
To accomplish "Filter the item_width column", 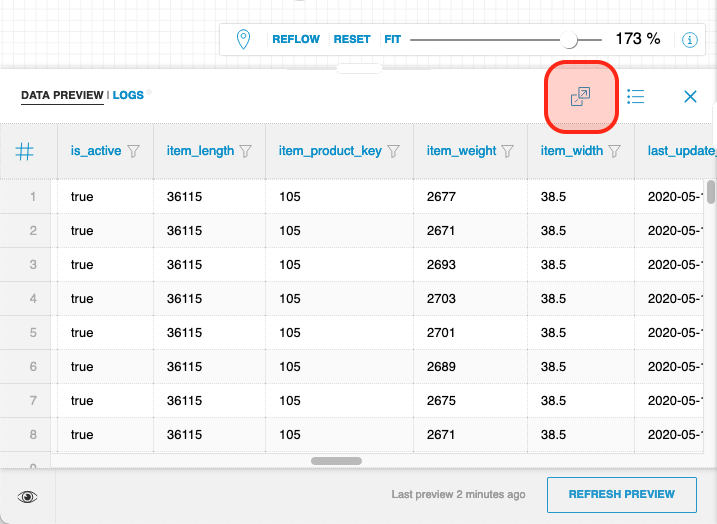I will (615, 151).
